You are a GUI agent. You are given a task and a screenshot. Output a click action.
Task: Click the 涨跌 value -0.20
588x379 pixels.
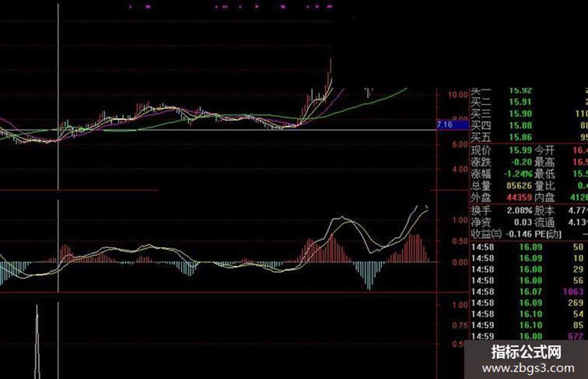pos(521,162)
